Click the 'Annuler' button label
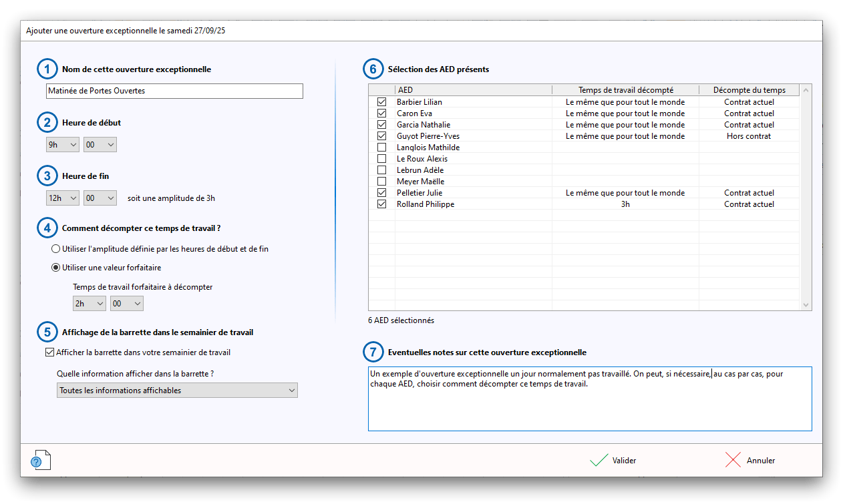Image resolution: width=843 pixels, height=504 pixels. 760,461
